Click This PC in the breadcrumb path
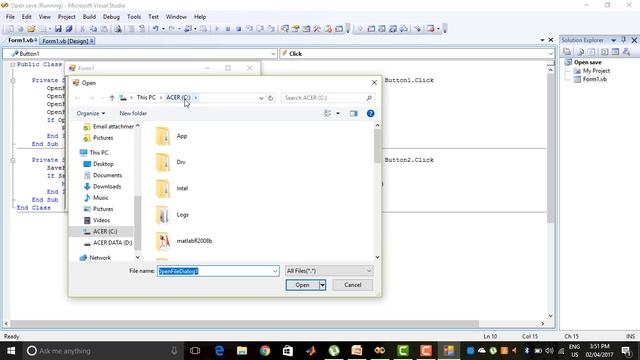 (x=146, y=98)
